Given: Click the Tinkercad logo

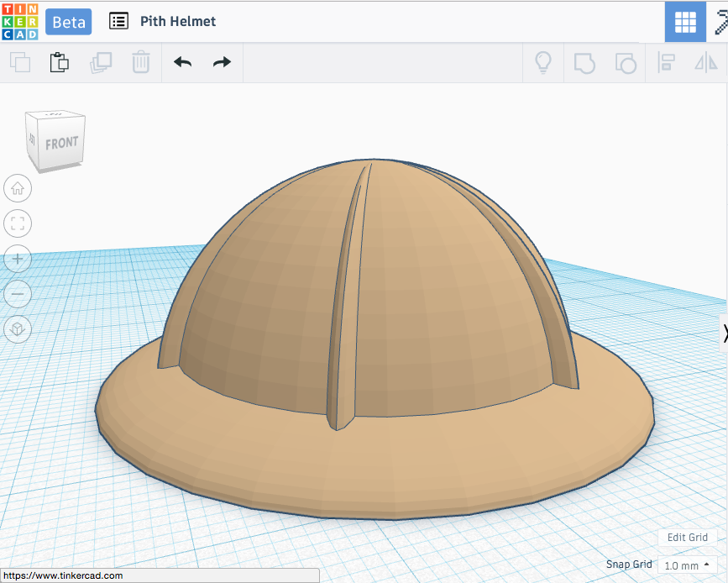Looking at the screenshot, I should [20, 21].
